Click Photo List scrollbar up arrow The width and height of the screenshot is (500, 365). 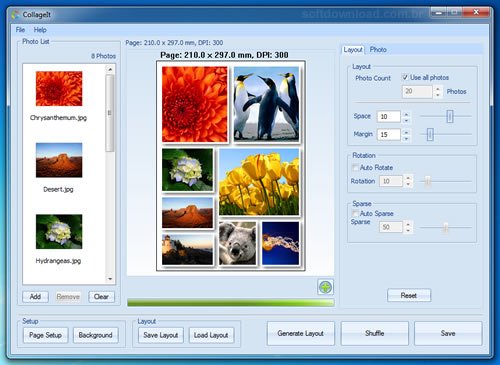click(110, 69)
